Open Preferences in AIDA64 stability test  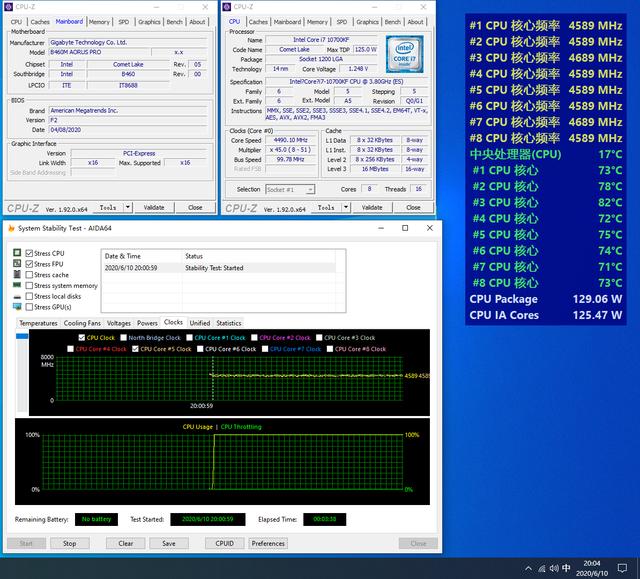point(268,543)
